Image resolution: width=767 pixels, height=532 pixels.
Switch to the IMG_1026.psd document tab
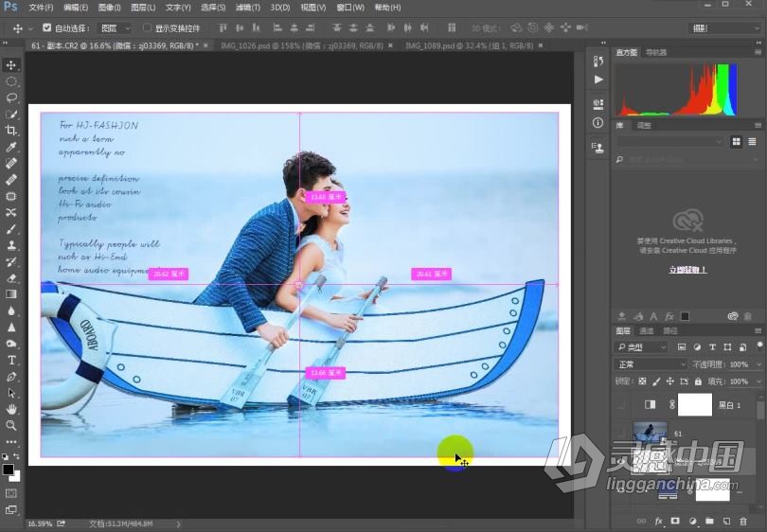click(302, 45)
